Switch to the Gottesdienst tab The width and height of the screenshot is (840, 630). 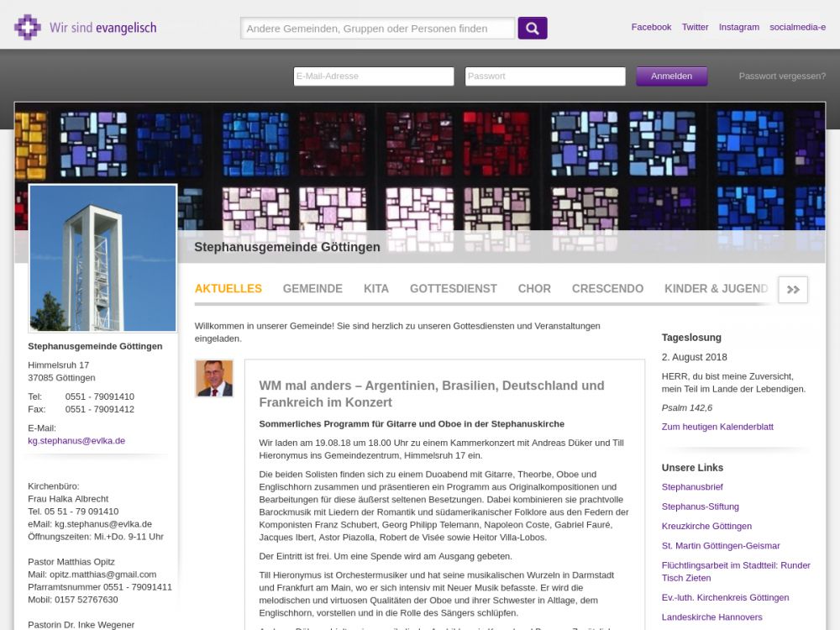coord(453,289)
